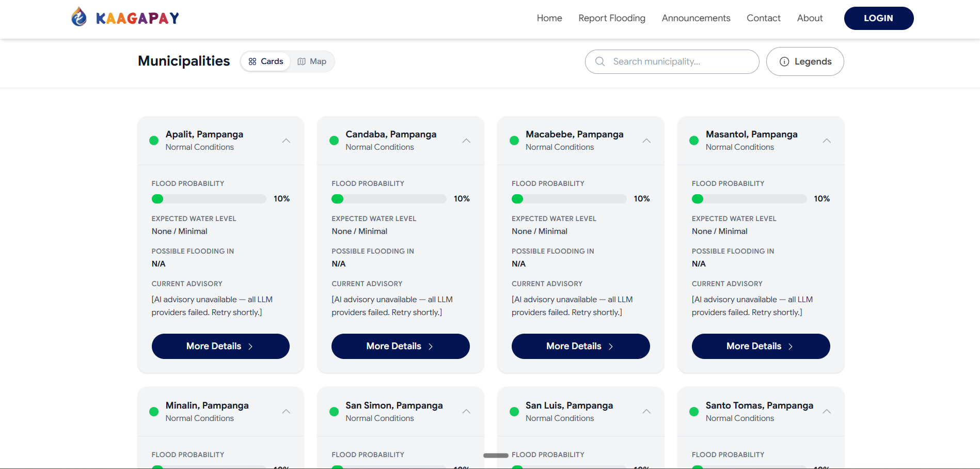Image resolution: width=980 pixels, height=469 pixels.
Task: Focus the Search municipality input field
Action: (672, 61)
